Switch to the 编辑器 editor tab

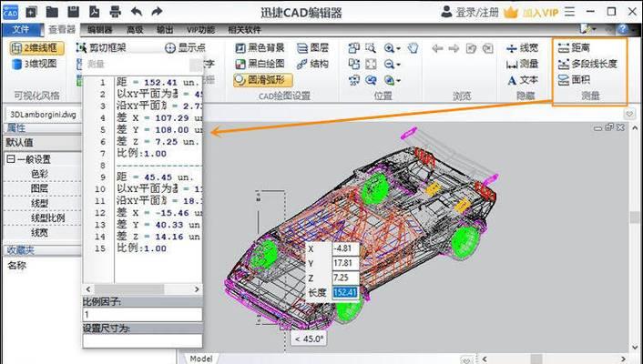click(x=99, y=29)
